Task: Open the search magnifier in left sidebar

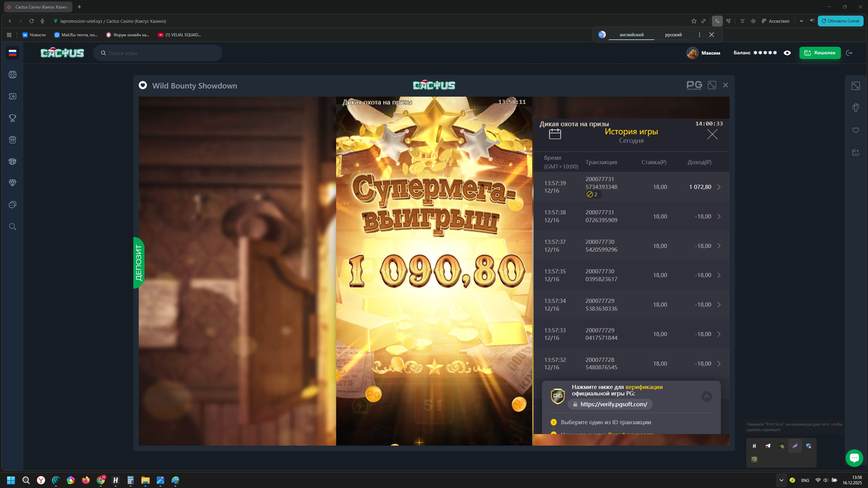Action: (x=13, y=227)
